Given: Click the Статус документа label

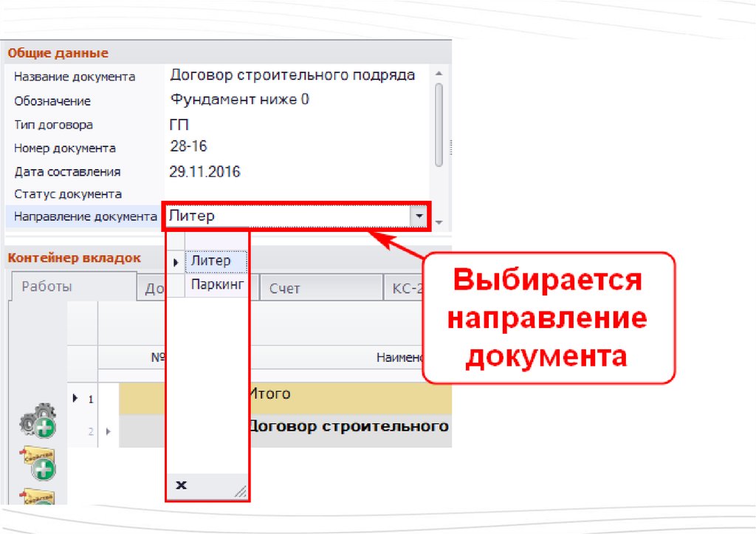Looking at the screenshot, I should pyautogui.click(x=67, y=194).
